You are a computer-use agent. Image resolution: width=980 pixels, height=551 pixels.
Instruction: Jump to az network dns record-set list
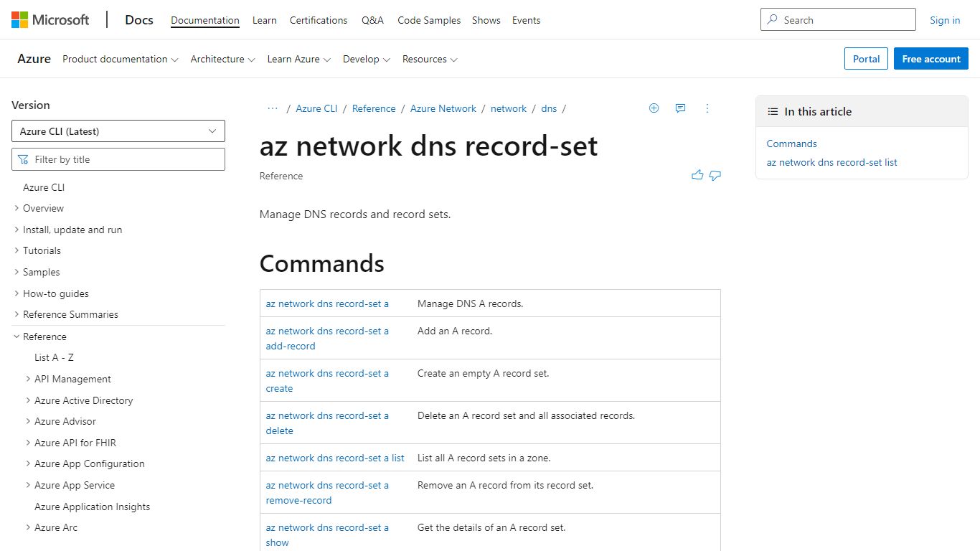[832, 162]
